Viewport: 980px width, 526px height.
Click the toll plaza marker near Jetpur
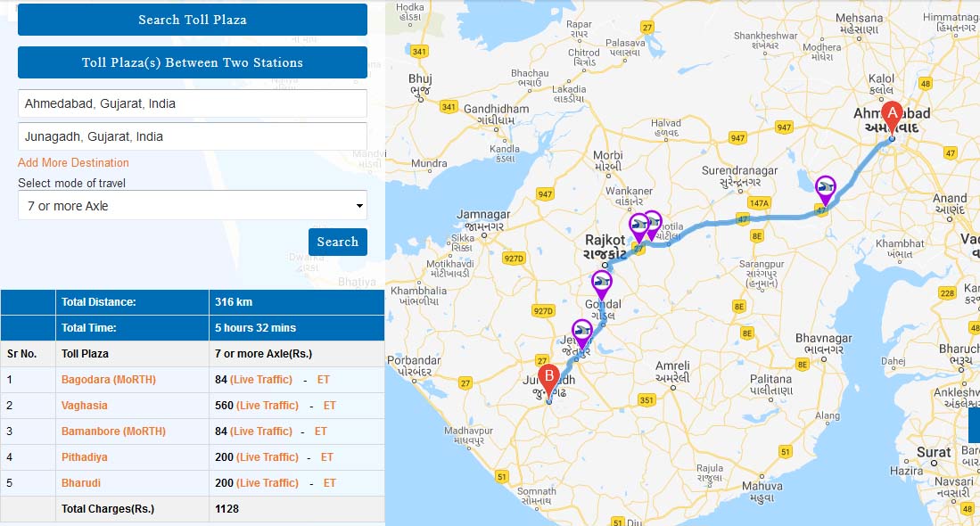tap(581, 332)
